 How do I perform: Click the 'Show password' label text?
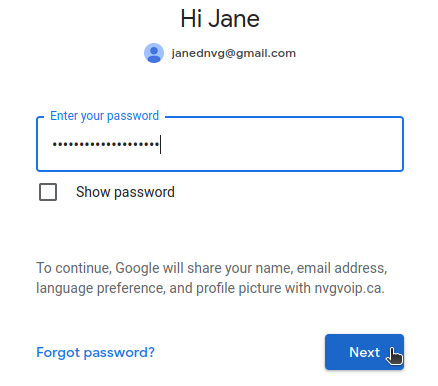click(x=125, y=192)
